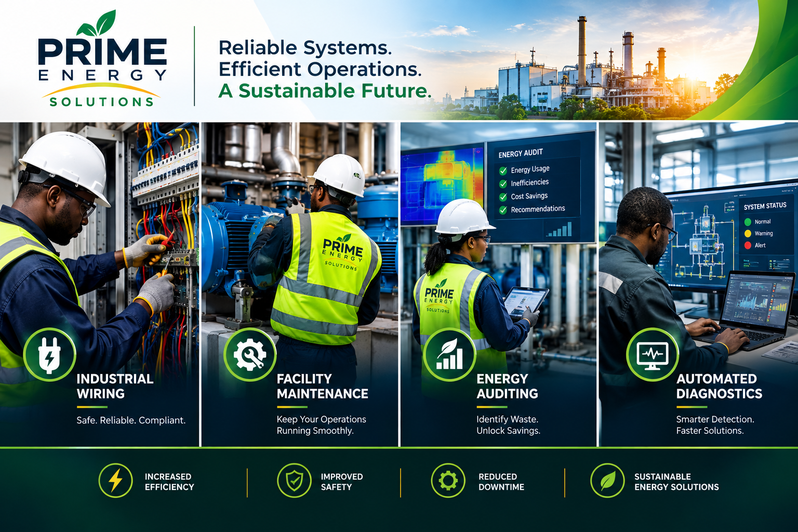Viewport: 798px width, 532px height.
Task: Click the leaf Sustainable Energy Solutions icon
Action: pos(607,481)
